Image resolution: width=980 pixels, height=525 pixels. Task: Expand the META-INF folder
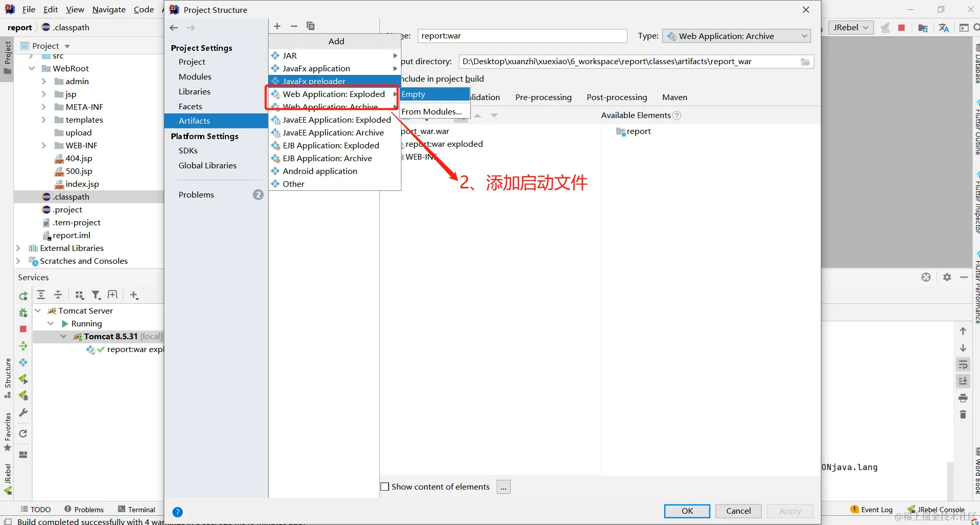click(44, 107)
